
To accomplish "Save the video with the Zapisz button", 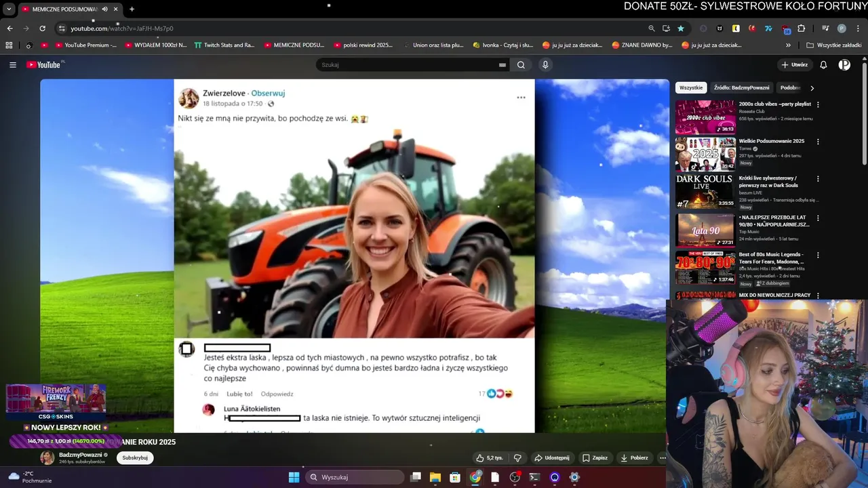I will click(x=595, y=457).
